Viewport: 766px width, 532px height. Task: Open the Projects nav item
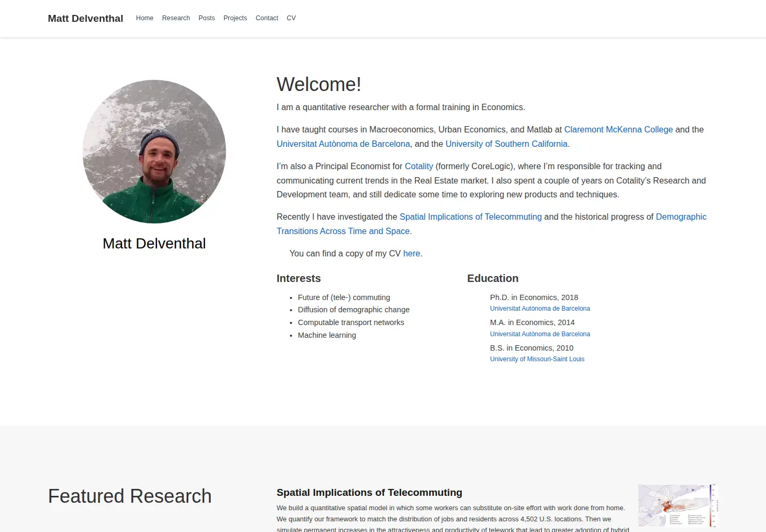pos(235,18)
